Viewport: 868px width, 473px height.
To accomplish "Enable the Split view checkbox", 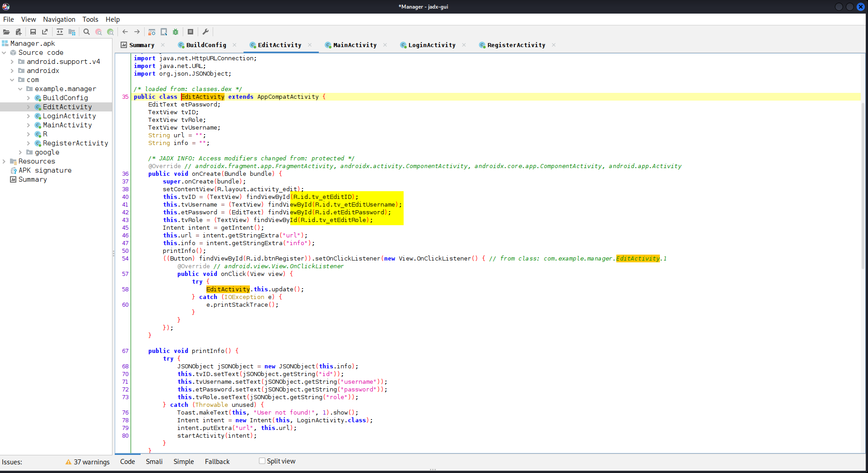I will coord(262,461).
